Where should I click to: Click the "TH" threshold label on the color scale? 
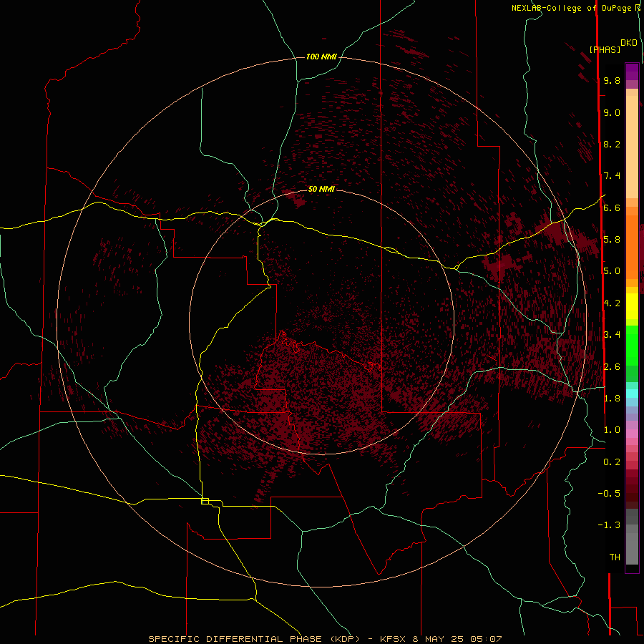615,557
